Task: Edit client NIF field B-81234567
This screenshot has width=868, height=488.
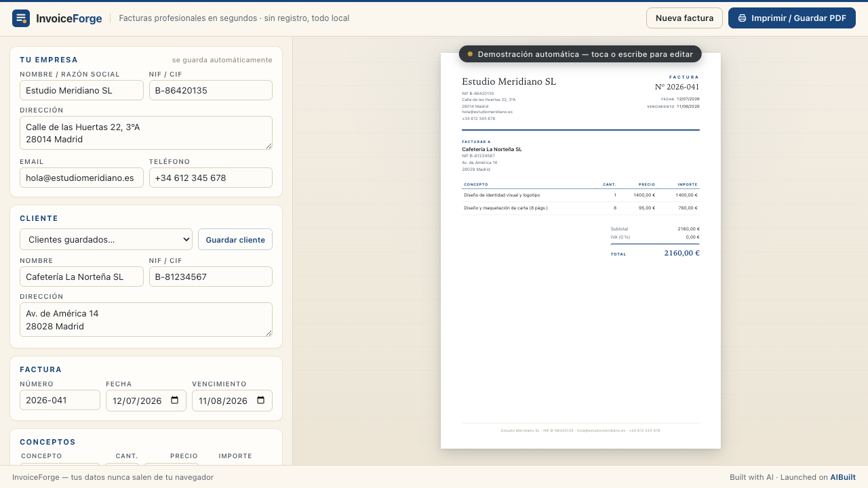Action: (211, 277)
